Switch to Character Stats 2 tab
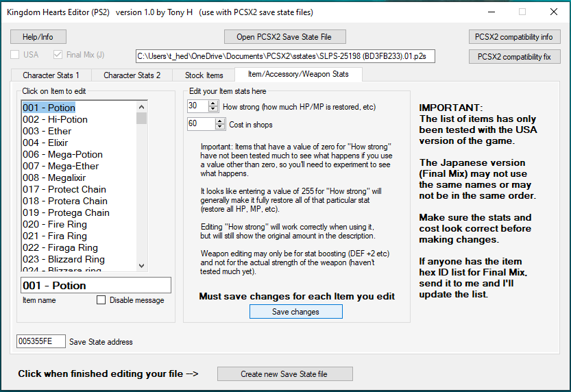Image resolution: width=571 pixels, height=392 pixels. click(132, 75)
